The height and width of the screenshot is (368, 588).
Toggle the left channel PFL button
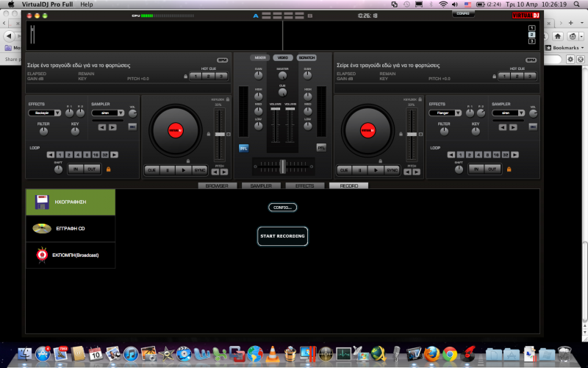pos(244,149)
